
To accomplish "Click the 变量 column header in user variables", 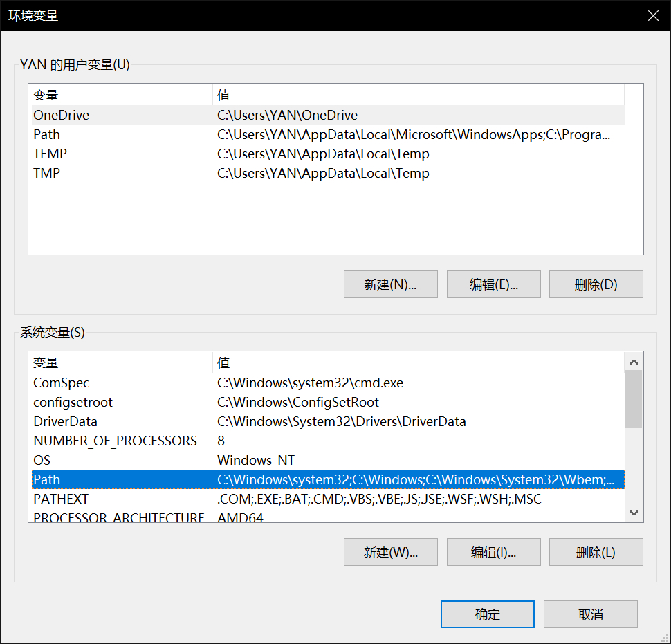I will pyautogui.click(x=122, y=95).
